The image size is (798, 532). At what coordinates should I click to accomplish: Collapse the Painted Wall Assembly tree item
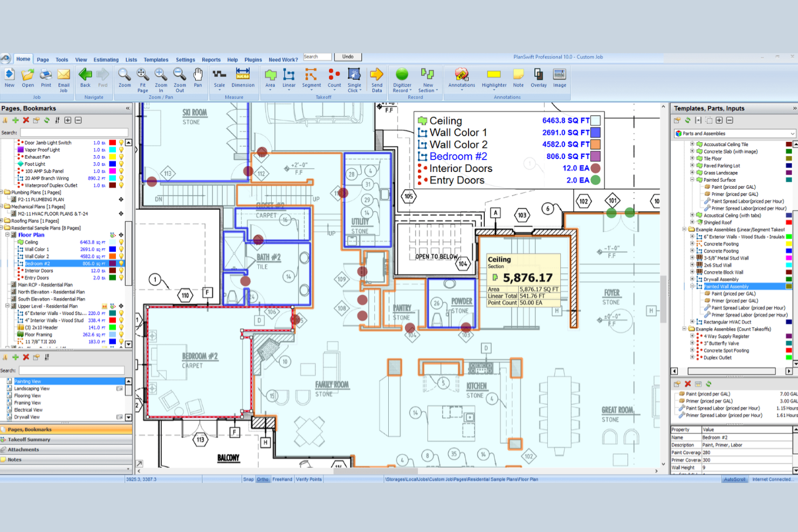(693, 286)
